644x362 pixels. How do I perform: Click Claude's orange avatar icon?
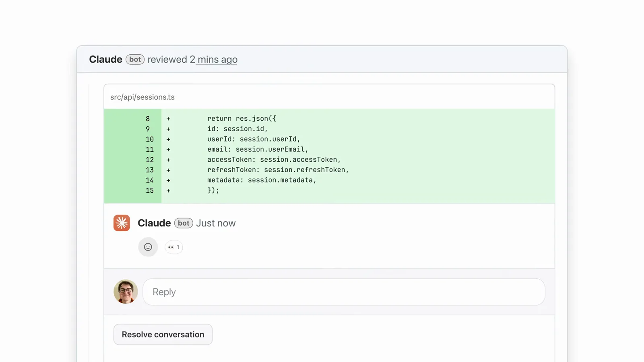122,223
